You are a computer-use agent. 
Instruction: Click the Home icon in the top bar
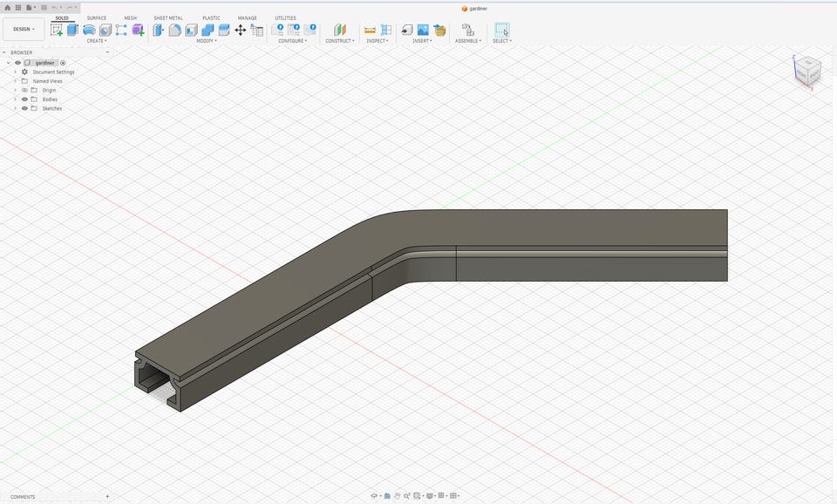8,8
